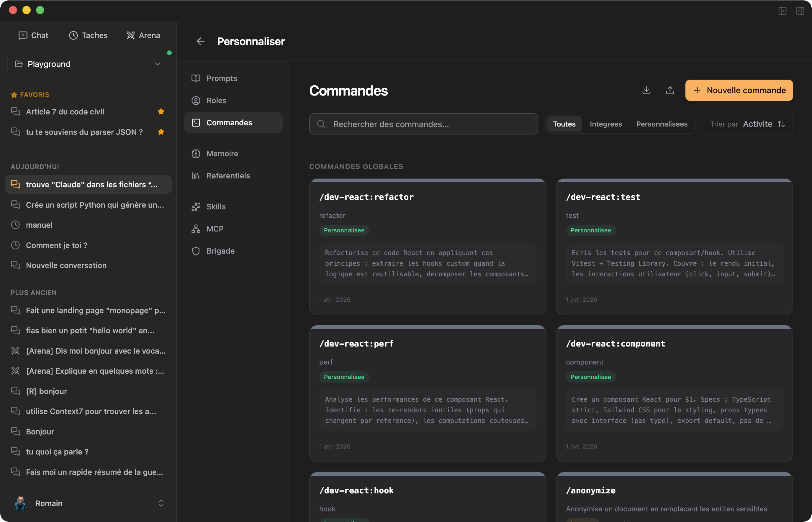Select the Skills section

[x=216, y=206]
